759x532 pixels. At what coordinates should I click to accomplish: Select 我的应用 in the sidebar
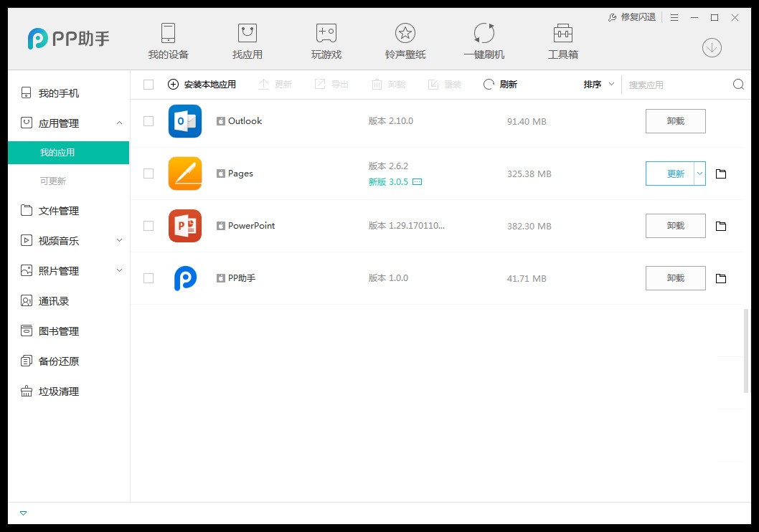pyautogui.click(x=69, y=152)
